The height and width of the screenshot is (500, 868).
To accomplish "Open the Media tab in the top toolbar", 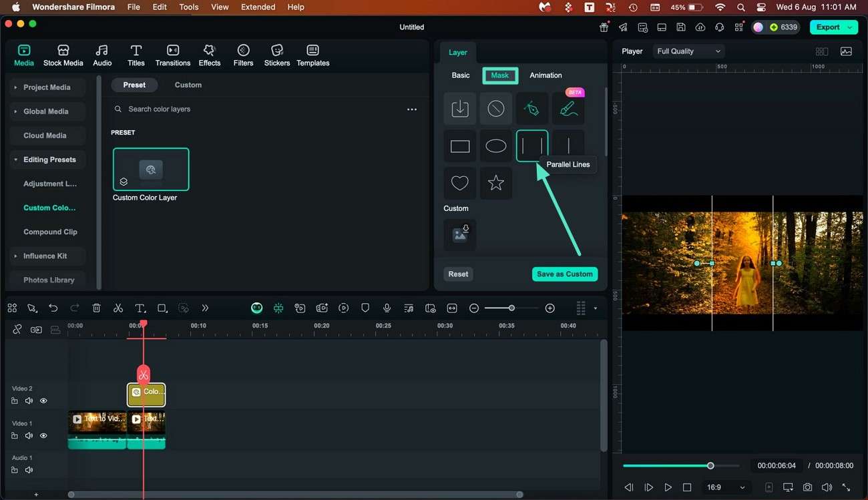I will click(24, 55).
